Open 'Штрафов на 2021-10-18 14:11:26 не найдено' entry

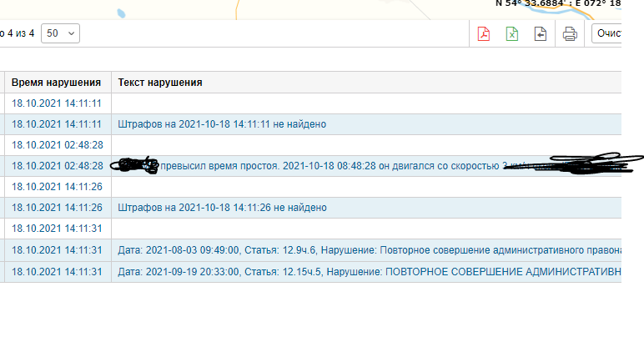(x=222, y=208)
